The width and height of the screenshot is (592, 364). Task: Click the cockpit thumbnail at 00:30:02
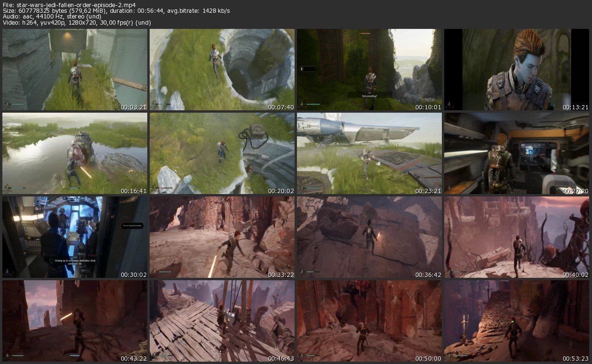[75, 237]
